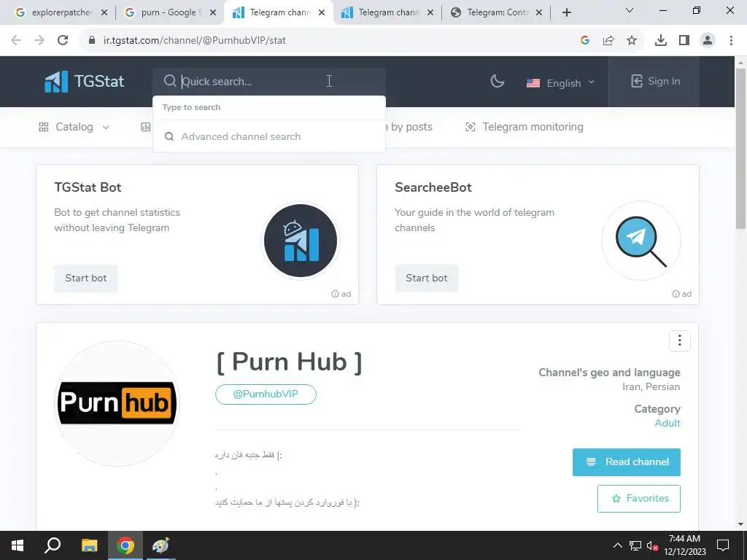Open Telegram monitoring menu item
This screenshot has width=747, height=560.
(x=524, y=127)
